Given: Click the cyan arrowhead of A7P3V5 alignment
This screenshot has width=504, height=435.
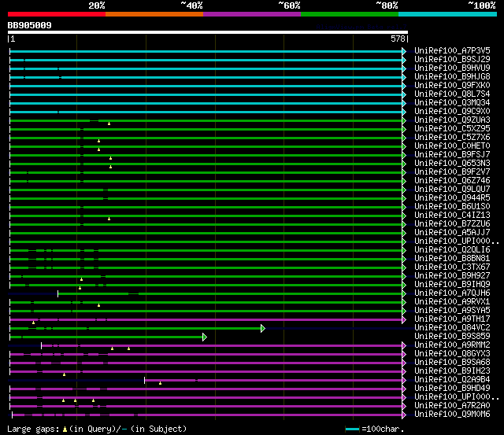Looking at the screenshot, I should pos(404,51).
